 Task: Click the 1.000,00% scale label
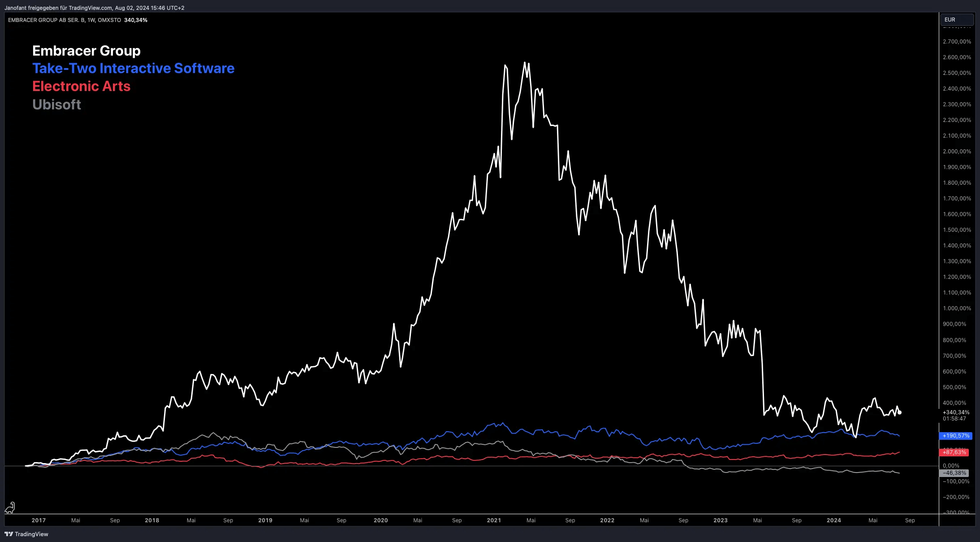pos(957,308)
